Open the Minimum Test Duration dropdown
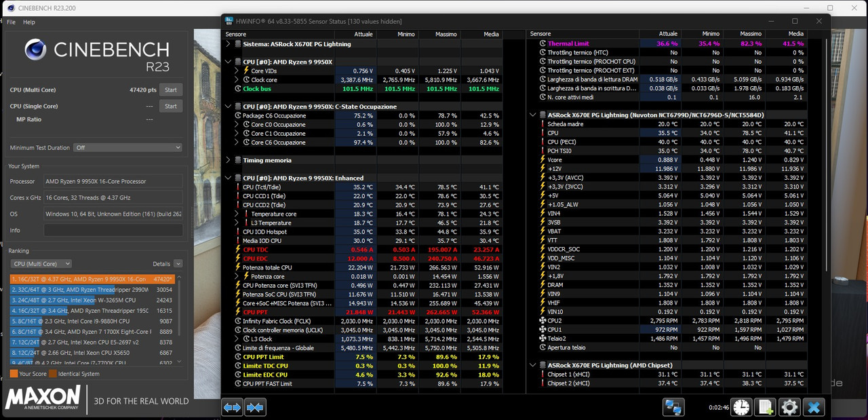This screenshot has height=420, width=868. pyautogui.click(x=128, y=147)
